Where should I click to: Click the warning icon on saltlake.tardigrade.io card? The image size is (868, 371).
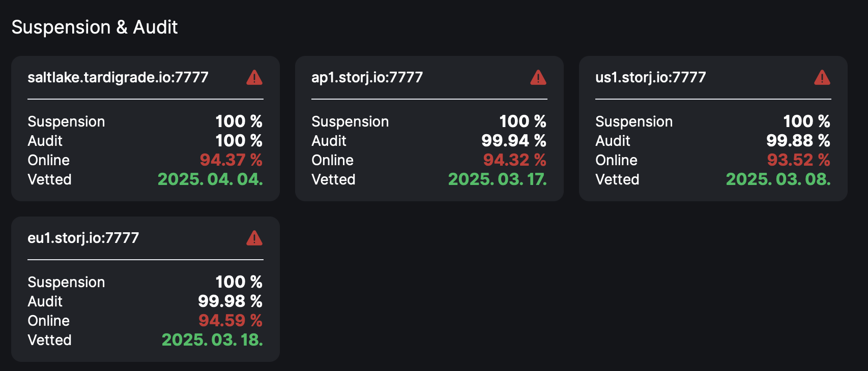pos(254,77)
